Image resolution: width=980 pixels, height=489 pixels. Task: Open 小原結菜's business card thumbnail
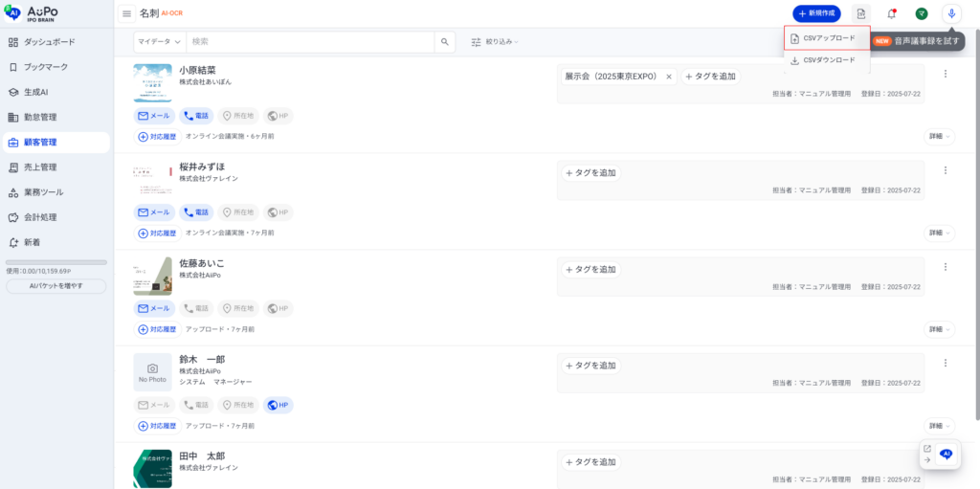[x=152, y=83]
